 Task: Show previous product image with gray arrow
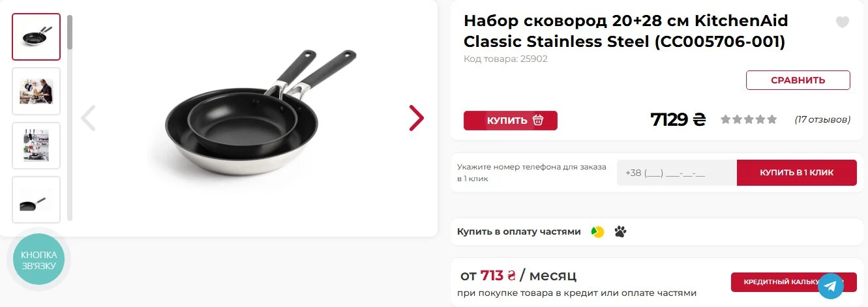pyautogui.click(x=88, y=118)
